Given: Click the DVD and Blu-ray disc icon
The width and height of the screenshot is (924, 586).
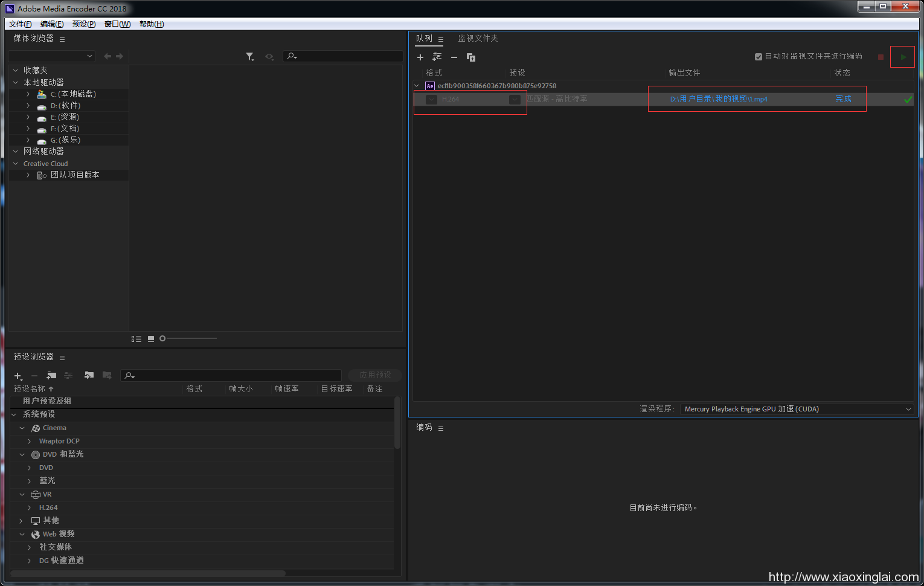Looking at the screenshot, I should 36,455.
